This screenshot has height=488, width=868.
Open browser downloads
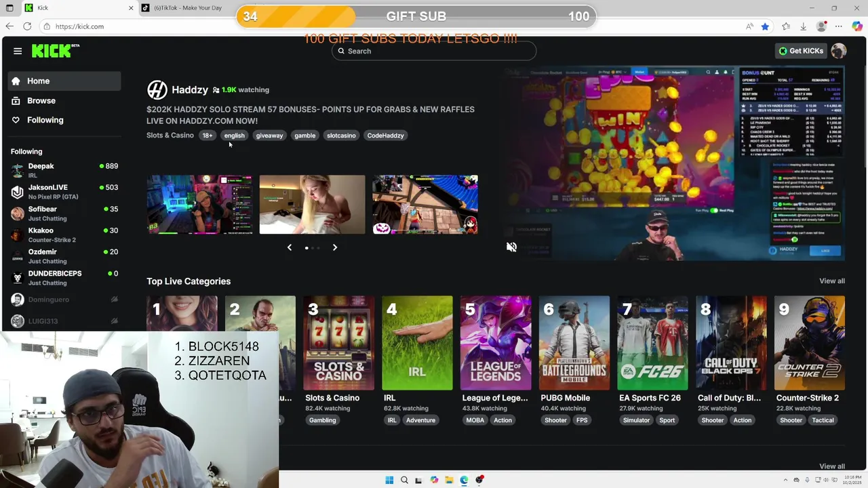(x=803, y=26)
